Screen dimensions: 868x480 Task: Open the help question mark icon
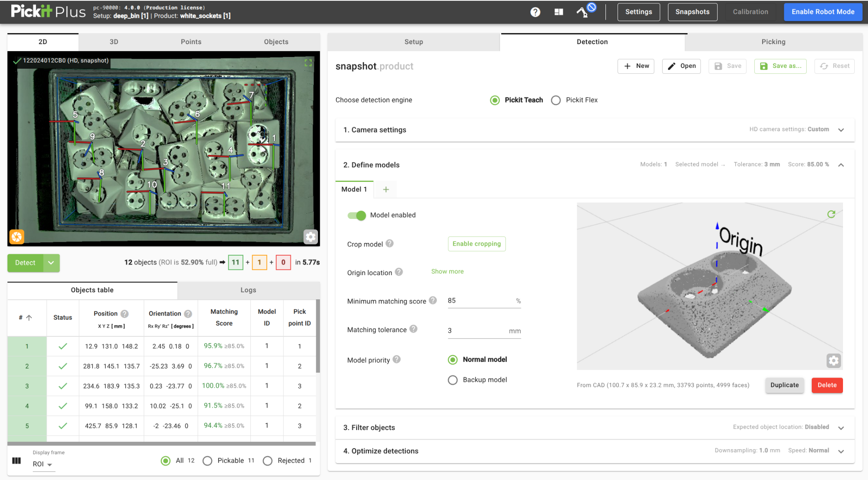[535, 12]
